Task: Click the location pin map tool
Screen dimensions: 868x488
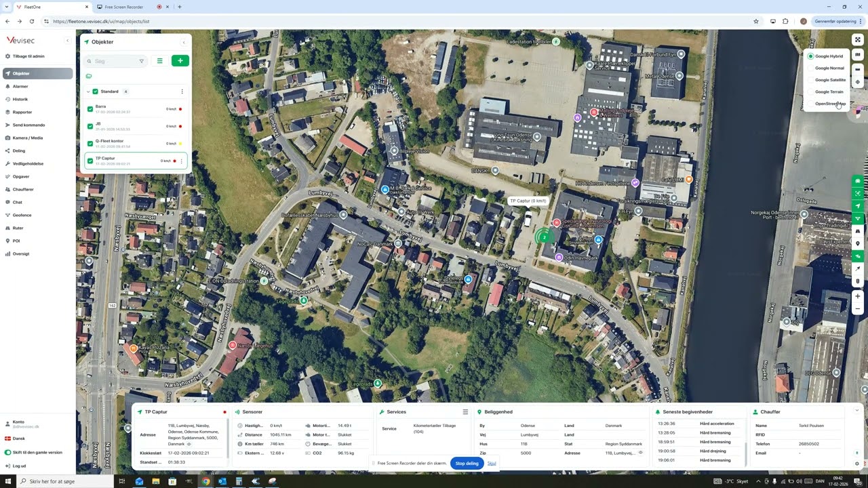Action: tap(858, 244)
